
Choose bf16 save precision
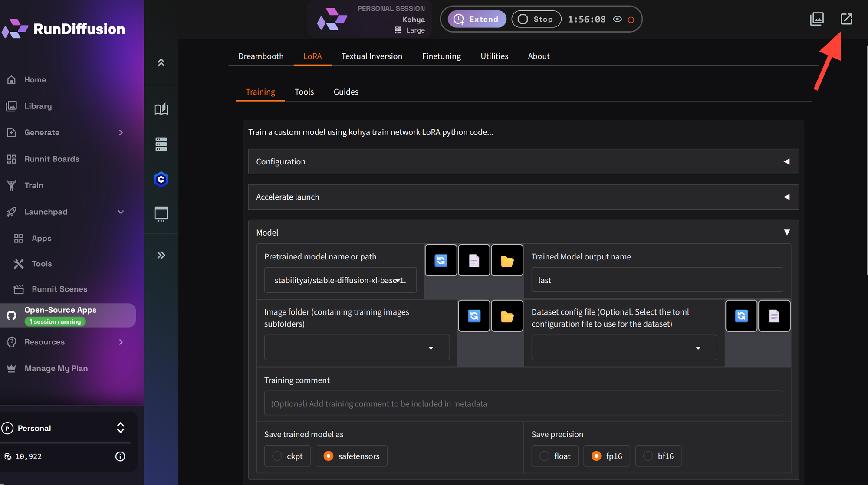point(648,456)
